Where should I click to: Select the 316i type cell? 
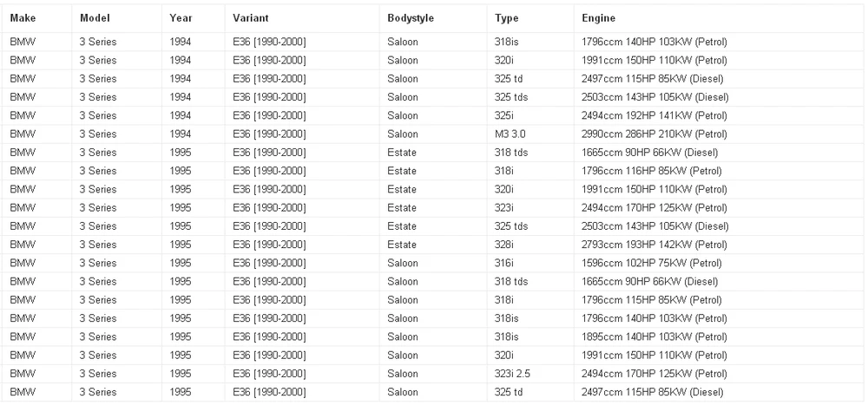pos(503,263)
